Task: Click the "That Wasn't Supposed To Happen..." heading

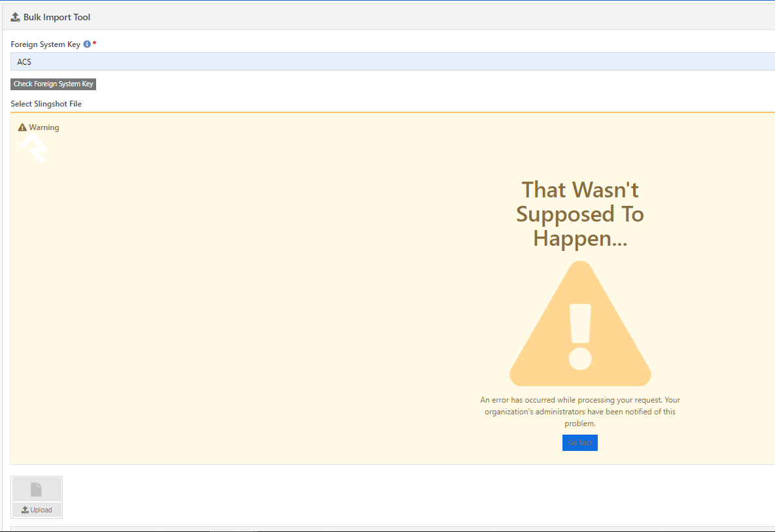Action: click(579, 214)
